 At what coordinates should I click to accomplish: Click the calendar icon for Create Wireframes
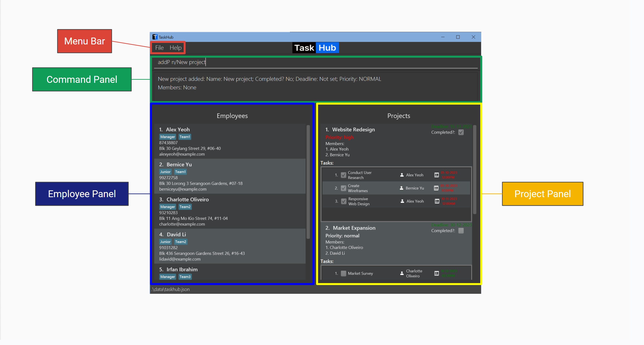(436, 188)
